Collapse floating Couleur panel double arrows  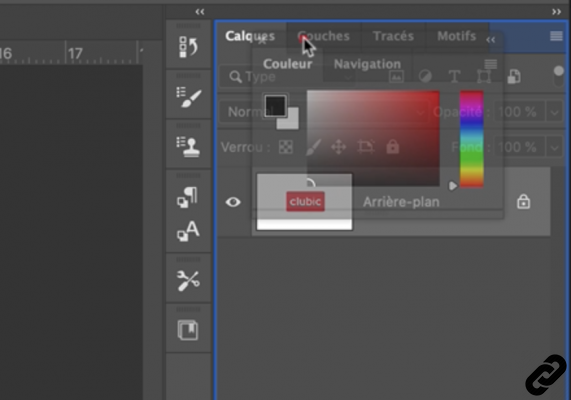(x=491, y=40)
